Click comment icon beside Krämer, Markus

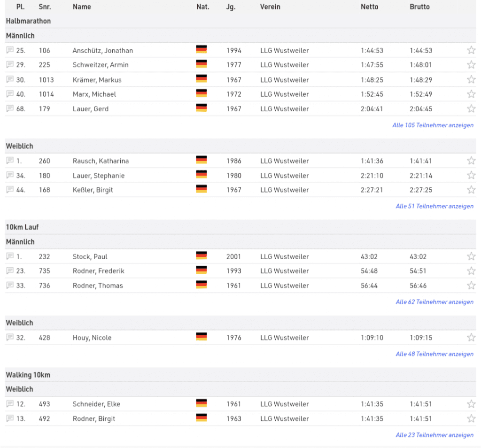coord(10,79)
